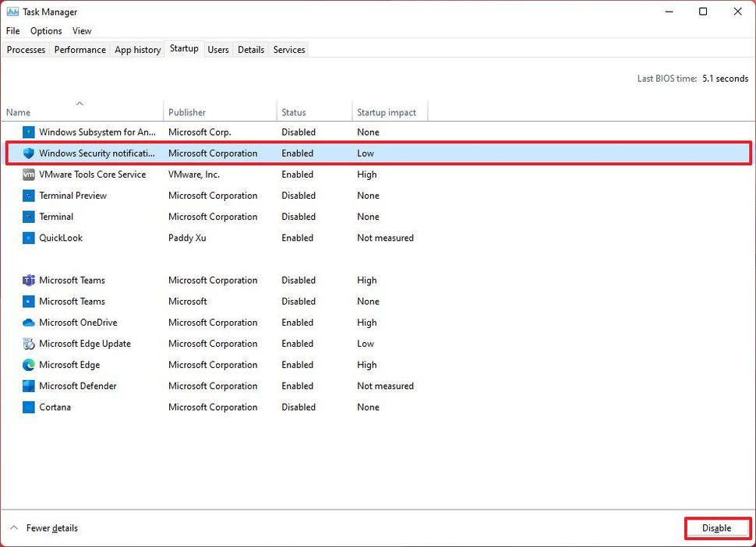Click the QuickLook app icon

[x=29, y=238]
